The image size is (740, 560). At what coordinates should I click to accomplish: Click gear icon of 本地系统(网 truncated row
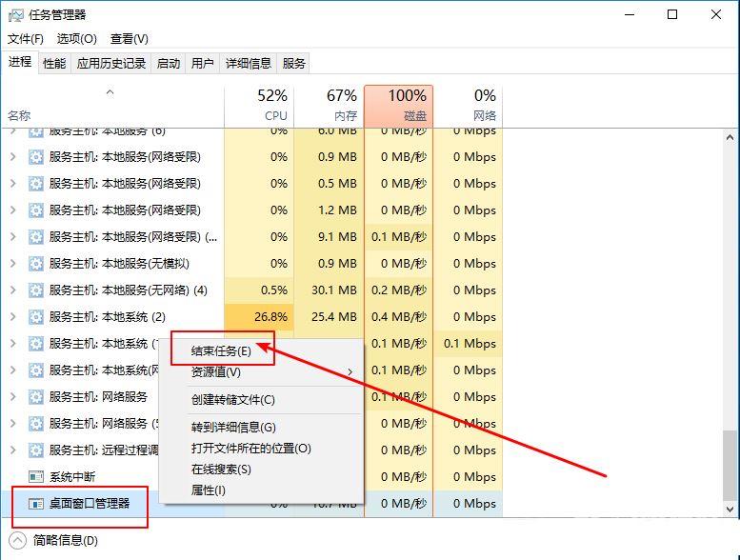(36, 370)
